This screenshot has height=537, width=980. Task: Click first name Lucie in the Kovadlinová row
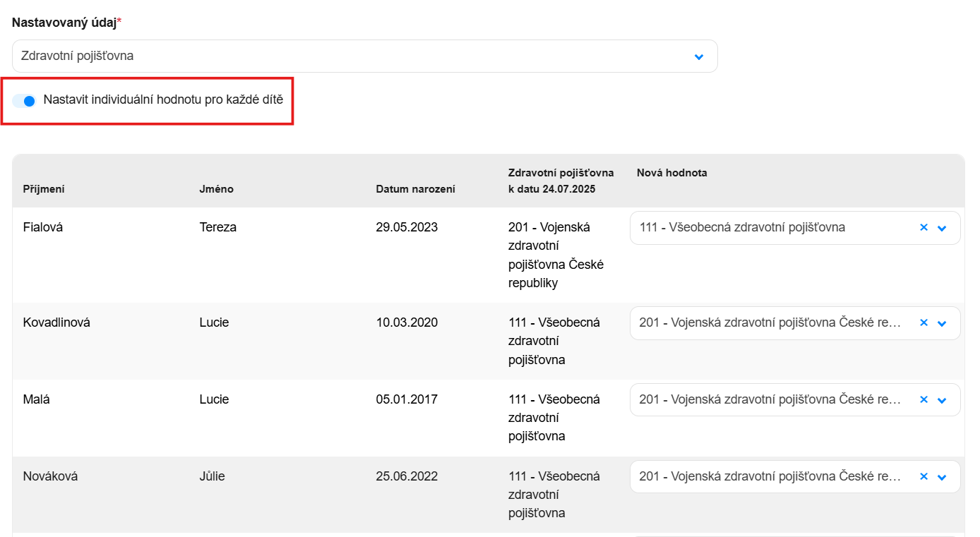coord(214,322)
